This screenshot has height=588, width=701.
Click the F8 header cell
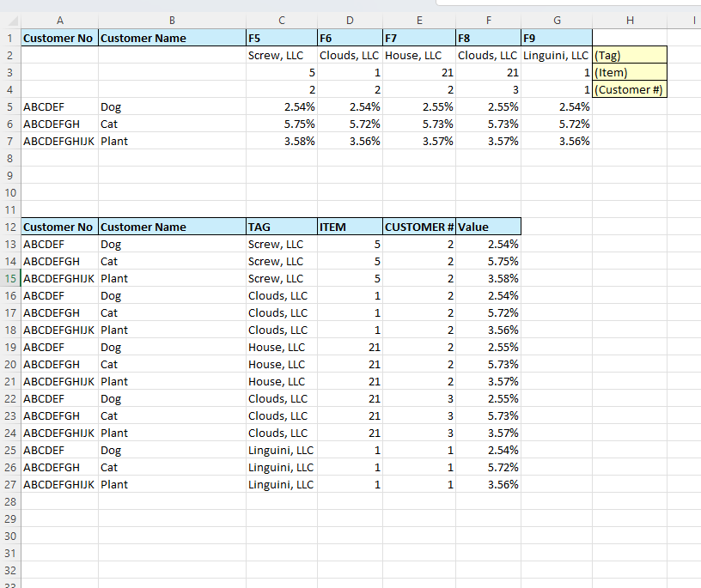click(489, 38)
